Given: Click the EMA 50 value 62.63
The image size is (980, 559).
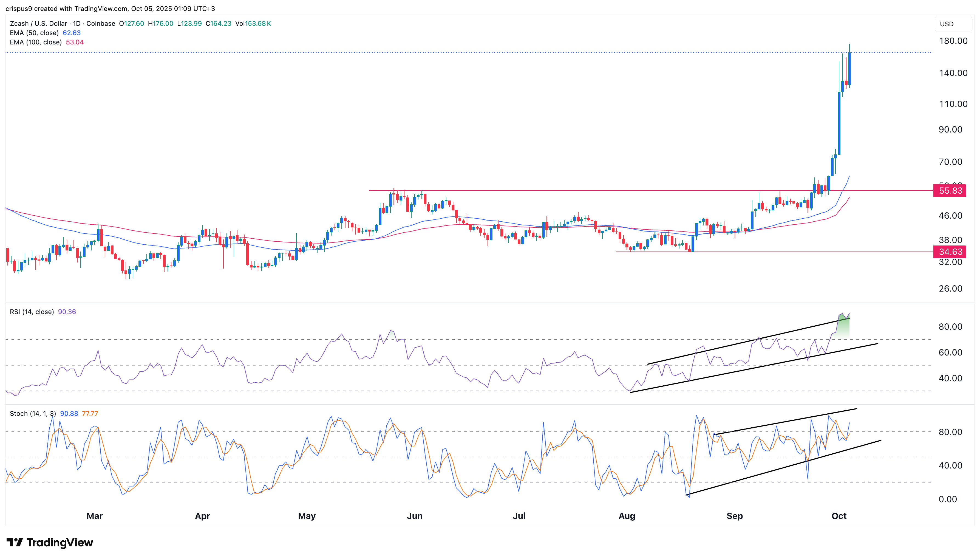Looking at the screenshot, I should pos(72,33).
